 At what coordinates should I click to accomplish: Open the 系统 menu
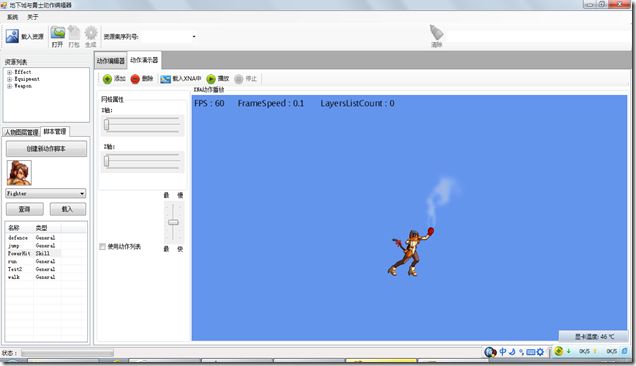[13, 17]
